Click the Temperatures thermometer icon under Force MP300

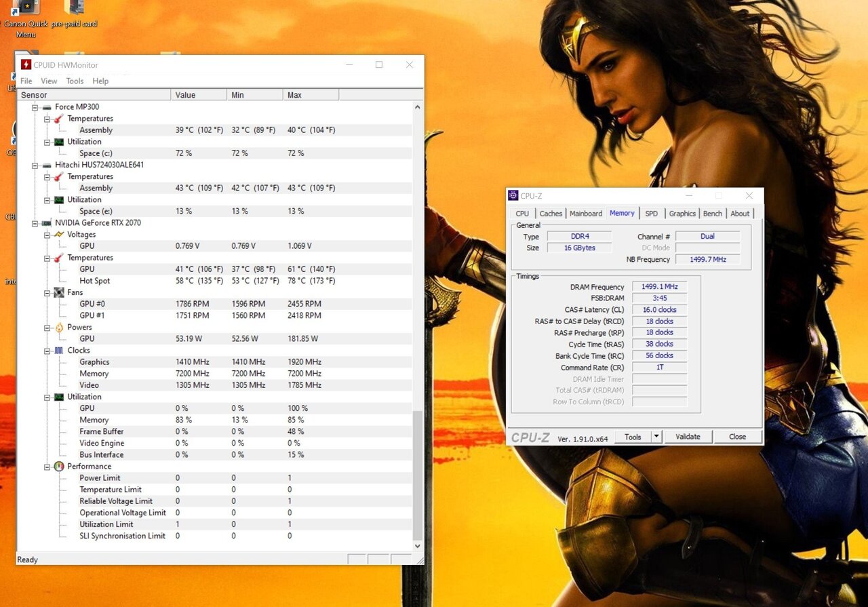pos(60,118)
